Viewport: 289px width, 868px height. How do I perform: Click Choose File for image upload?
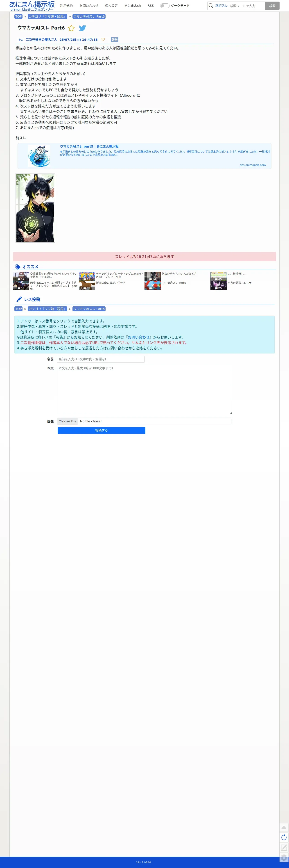pyautogui.click(x=67, y=421)
